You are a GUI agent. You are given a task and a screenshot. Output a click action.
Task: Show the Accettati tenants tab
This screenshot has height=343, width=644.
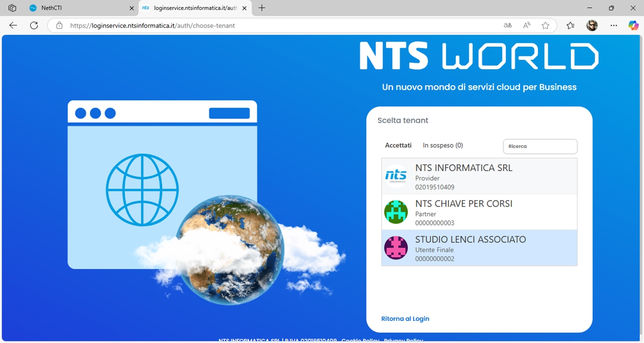coord(398,145)
